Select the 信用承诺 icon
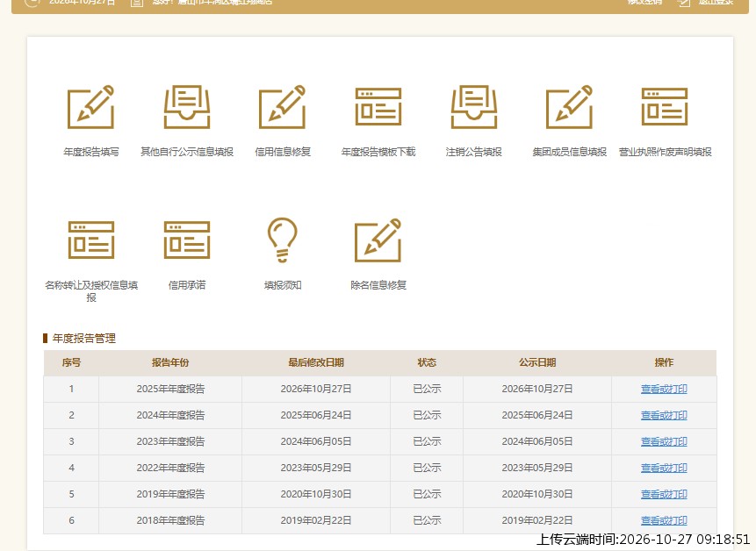This screenshot has height=551, width=756. (x=187, y=240)
